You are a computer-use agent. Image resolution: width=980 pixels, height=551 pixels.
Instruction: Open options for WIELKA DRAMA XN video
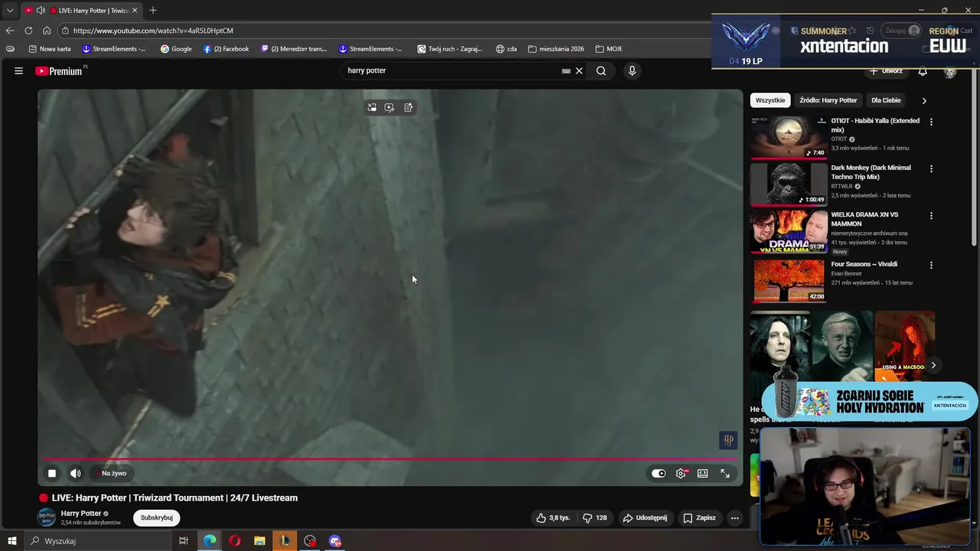tap(931, 216)
